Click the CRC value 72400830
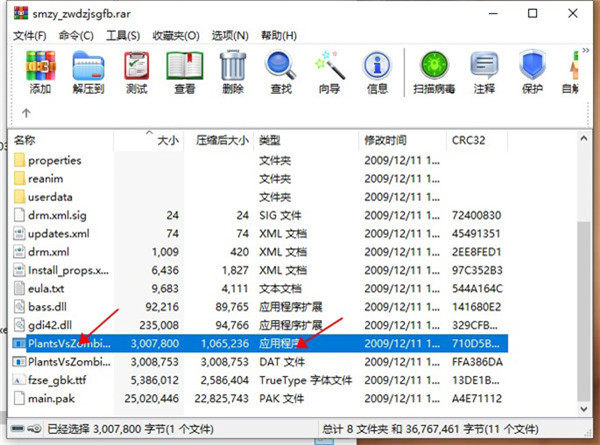 point(476,215)
